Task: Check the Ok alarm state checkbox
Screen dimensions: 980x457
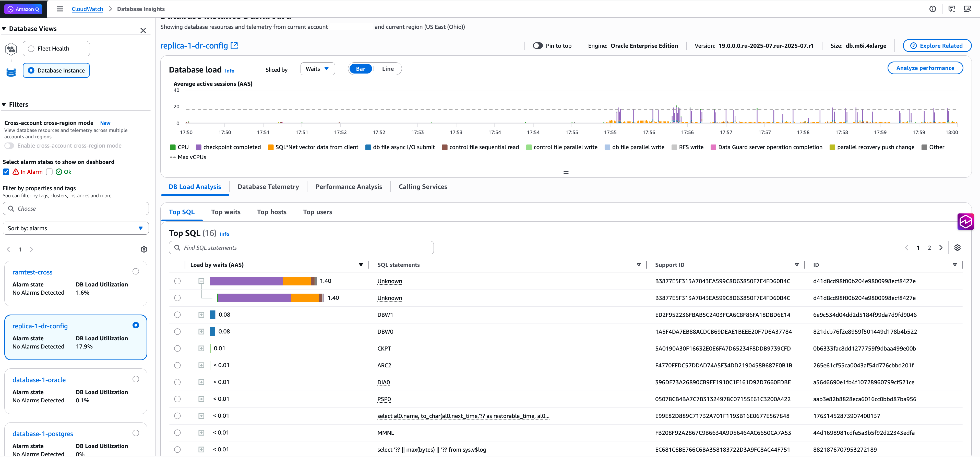Action: 49,172
